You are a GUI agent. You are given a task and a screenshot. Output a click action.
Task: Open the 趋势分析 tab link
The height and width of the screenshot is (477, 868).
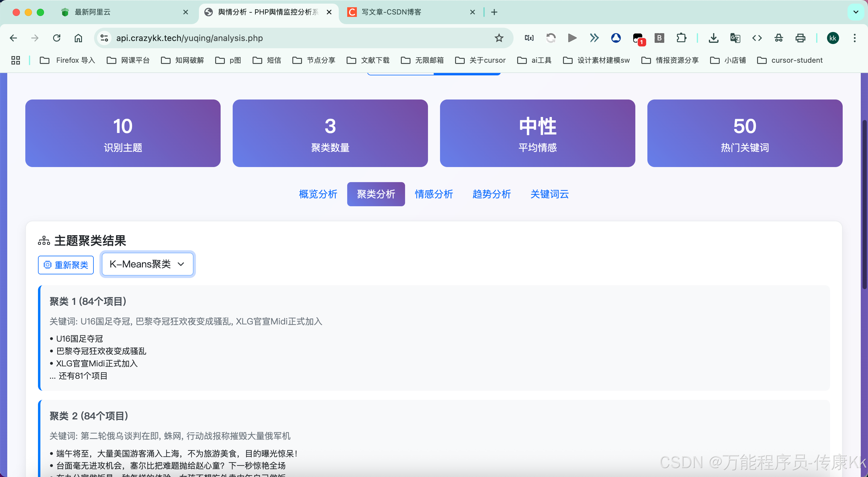pyautogui.click(x=491, y=194)
